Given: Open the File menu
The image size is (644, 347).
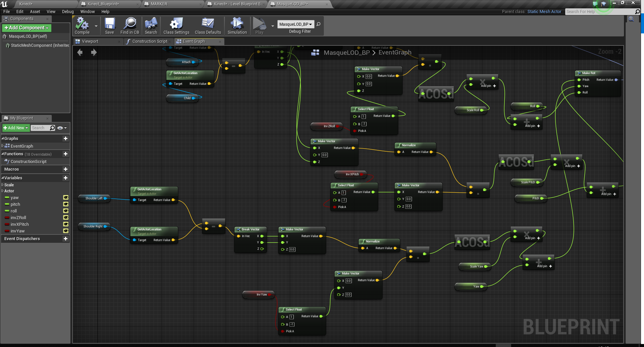Looking at the screenshot, I should coord(7,12).
